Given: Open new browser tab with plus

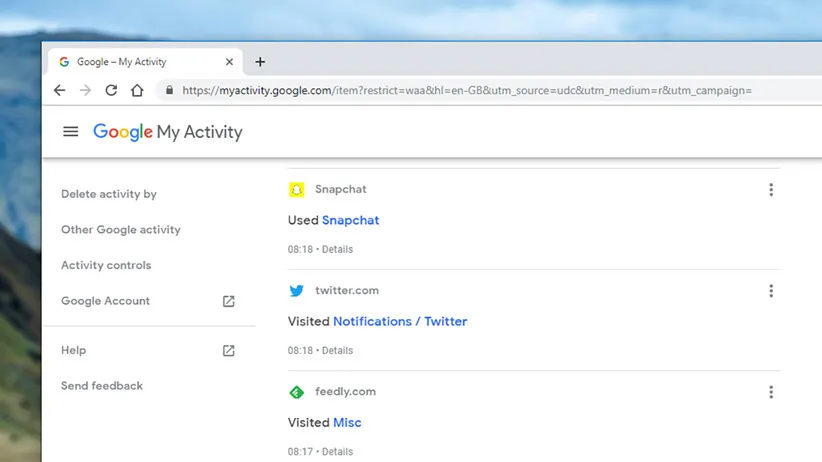Looking at the screenshot, I should click(x=260, y=62).
